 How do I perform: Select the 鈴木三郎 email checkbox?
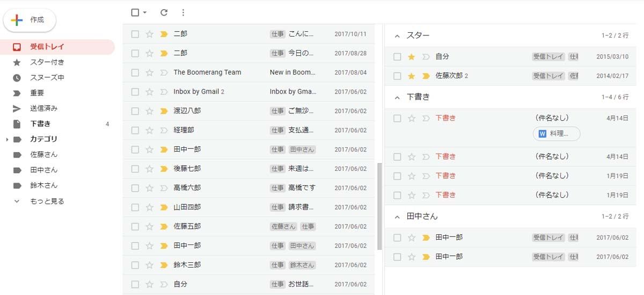click(135, 265)
